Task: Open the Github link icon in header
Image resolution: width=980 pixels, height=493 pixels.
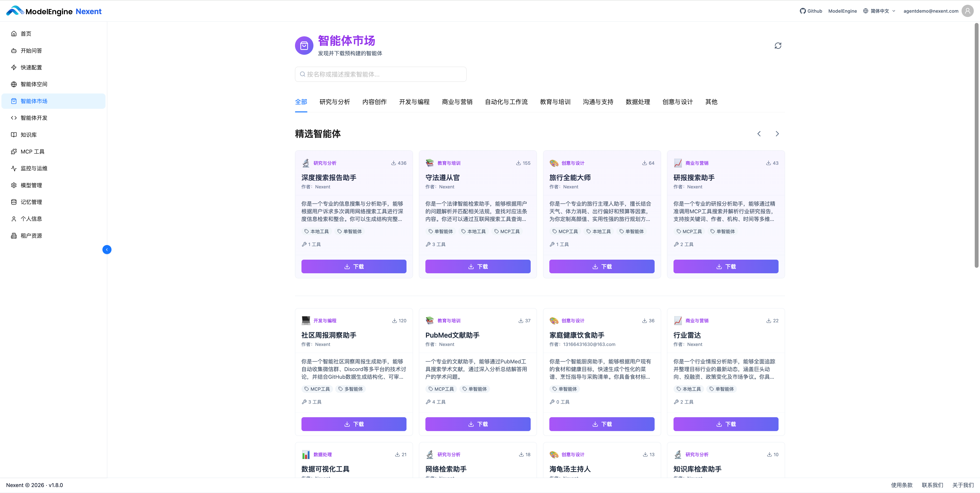Action: [x=803, y=11]
